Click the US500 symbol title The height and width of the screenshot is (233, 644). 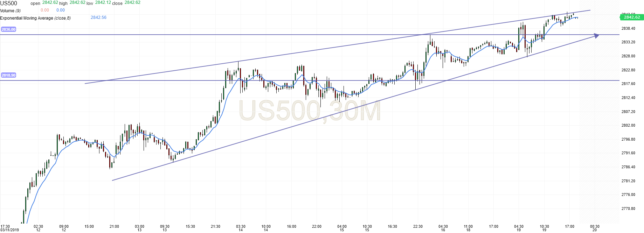click(x=9, y=3)
